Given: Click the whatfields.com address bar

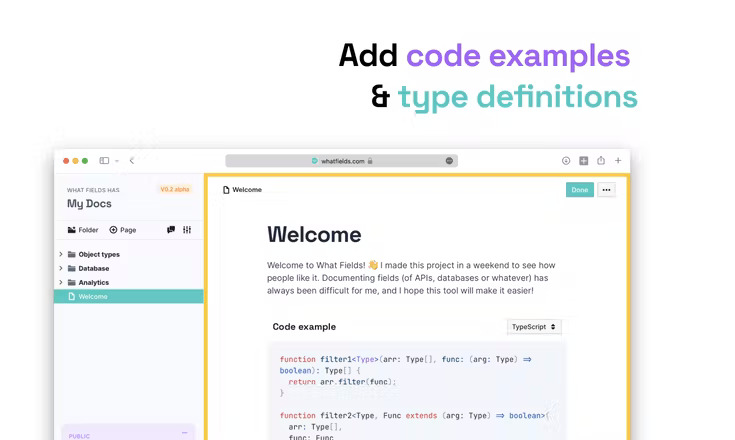Looking at the screenshot, I should tap(341, 161).
